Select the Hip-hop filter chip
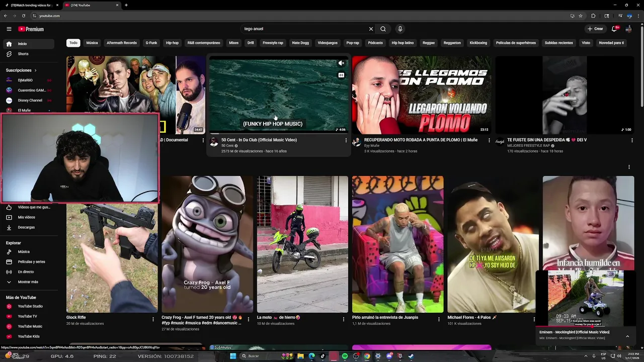 [x=172, y=43]
